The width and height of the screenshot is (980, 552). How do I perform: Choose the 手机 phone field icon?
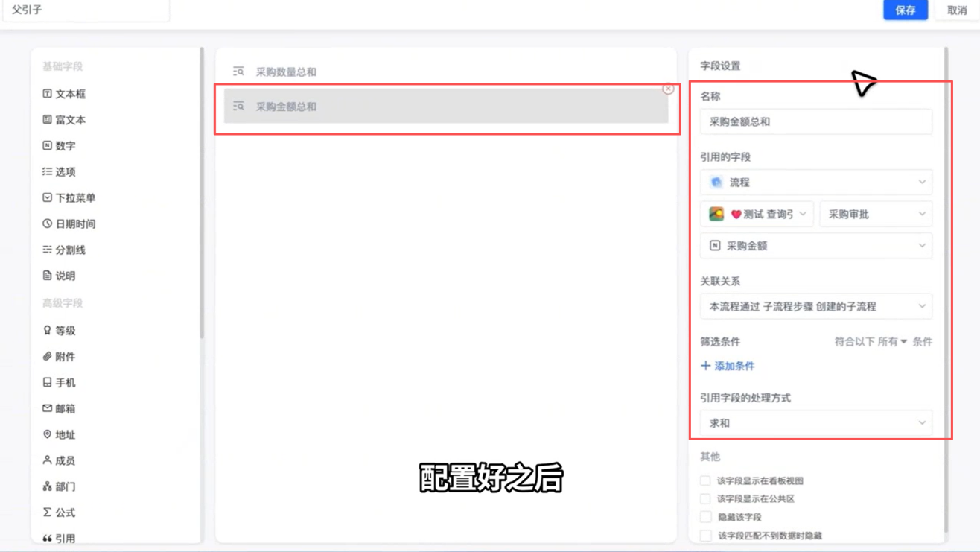tap(47, 383)
